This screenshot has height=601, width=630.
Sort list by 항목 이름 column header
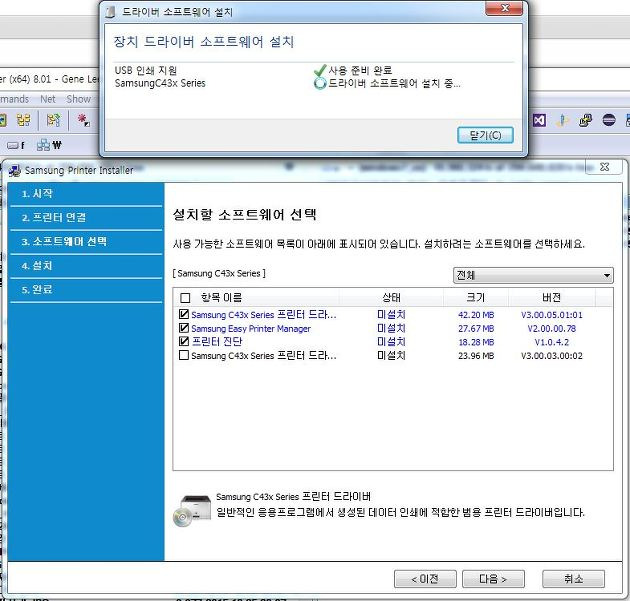[x=221, y=298]
